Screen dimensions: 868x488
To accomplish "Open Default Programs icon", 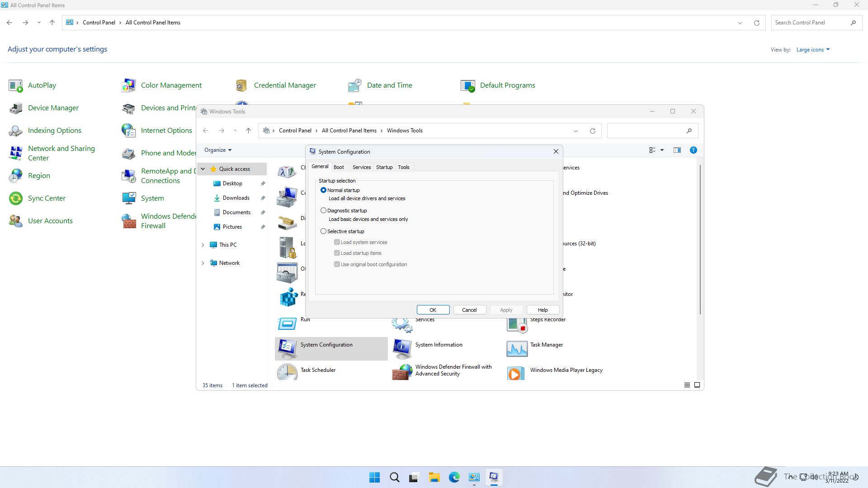I will coord(468,85).
